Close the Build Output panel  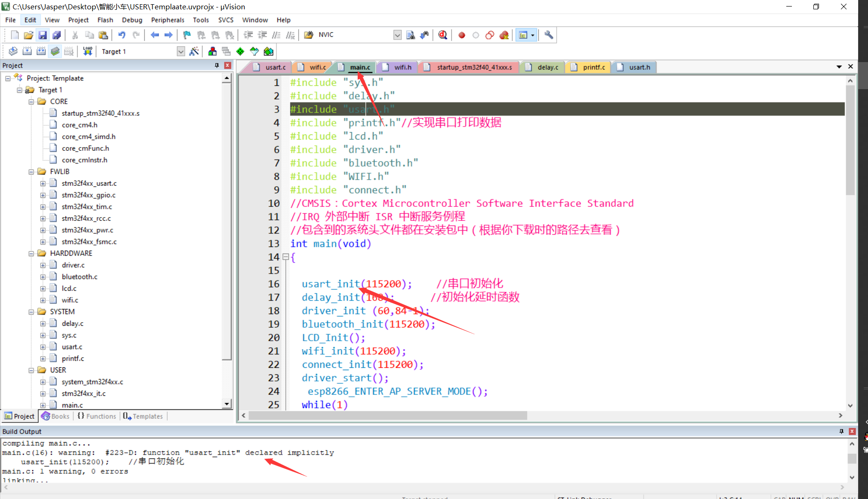(852, 431)
